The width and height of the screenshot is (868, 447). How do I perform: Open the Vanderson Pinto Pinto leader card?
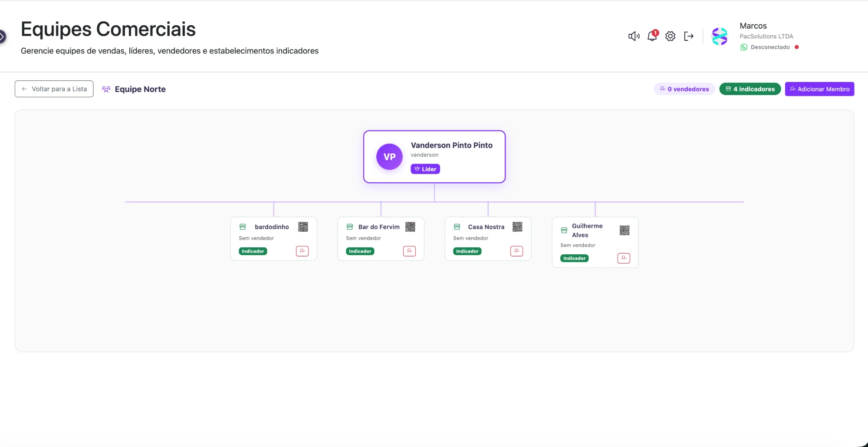(434, 157)
